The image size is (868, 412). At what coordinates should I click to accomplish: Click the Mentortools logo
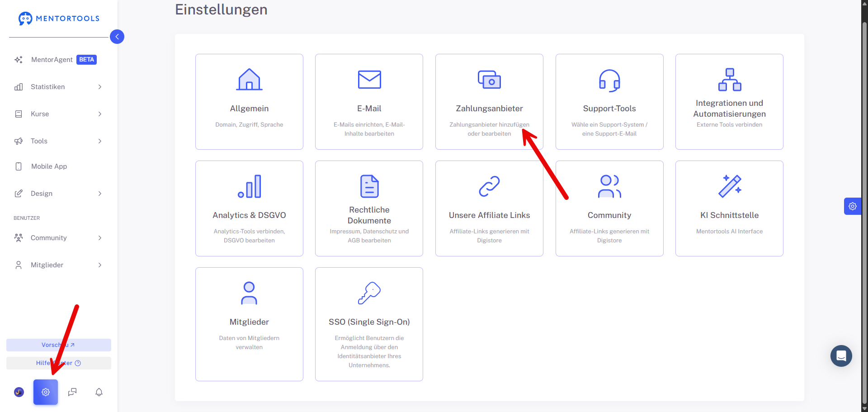pyautogui.click(x=59, y=19)
